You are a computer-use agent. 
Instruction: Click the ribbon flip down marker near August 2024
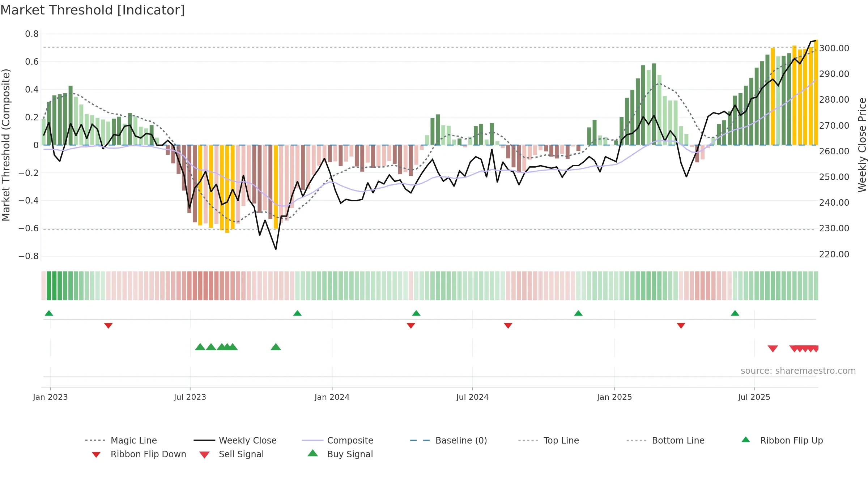pyautogui.click(x=508, y=326)
